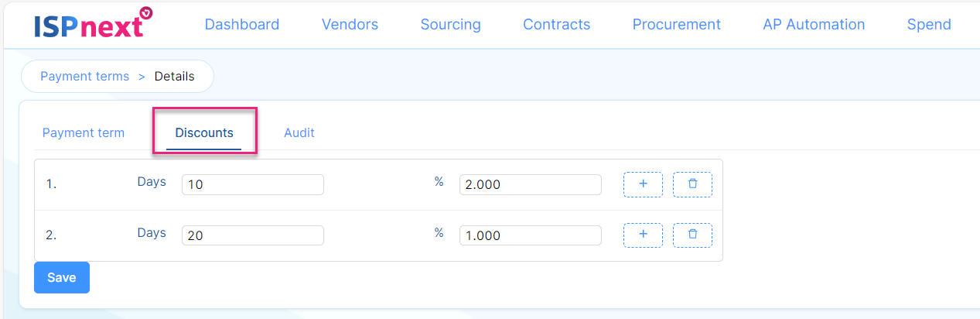Open the Audit tab
Image resolution: width=980 pixels, height=319 pixels.
tap(299, 132)
